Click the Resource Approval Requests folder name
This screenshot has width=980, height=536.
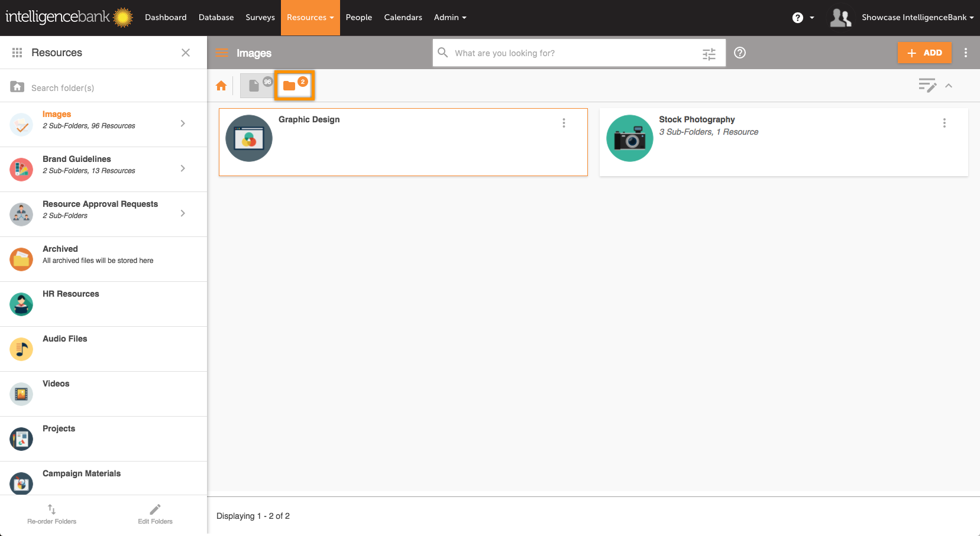[x=101, y=204]
